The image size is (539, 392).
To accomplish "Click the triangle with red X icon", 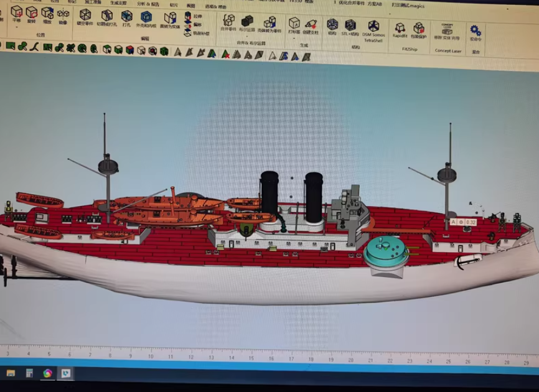I will (x=225, y=54).
